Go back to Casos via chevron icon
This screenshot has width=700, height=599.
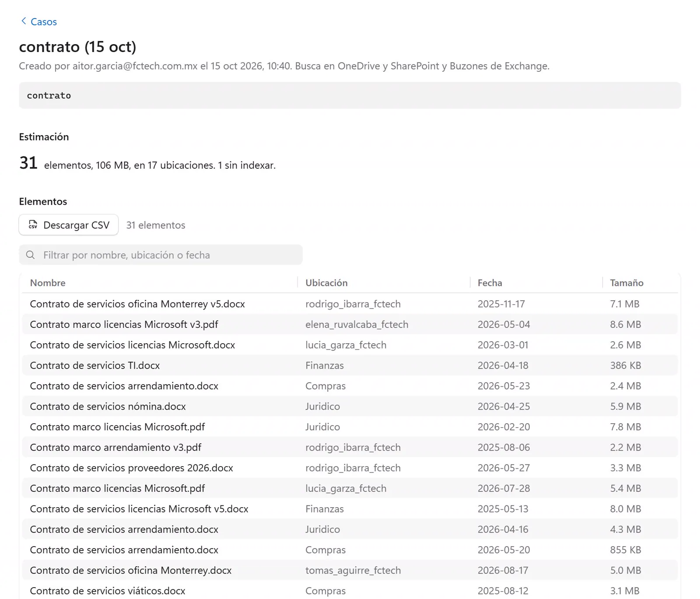point(24,21)
